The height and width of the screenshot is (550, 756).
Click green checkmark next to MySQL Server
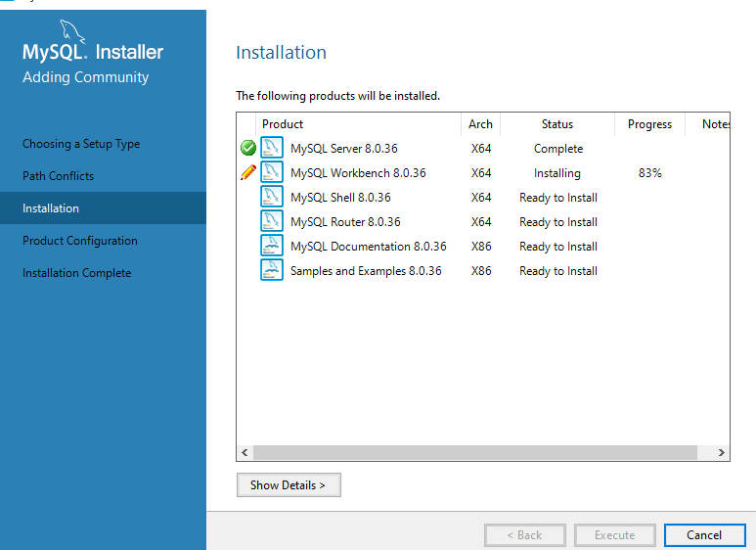pyautogui.click(x=248, y=148)
